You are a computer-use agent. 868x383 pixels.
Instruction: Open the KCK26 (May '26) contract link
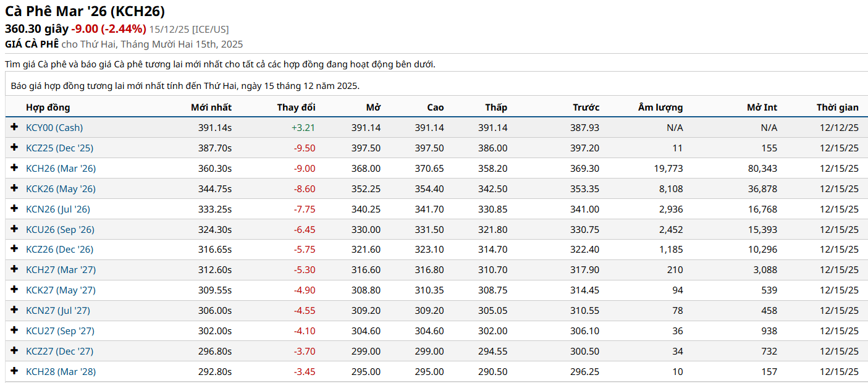(61, 188)
